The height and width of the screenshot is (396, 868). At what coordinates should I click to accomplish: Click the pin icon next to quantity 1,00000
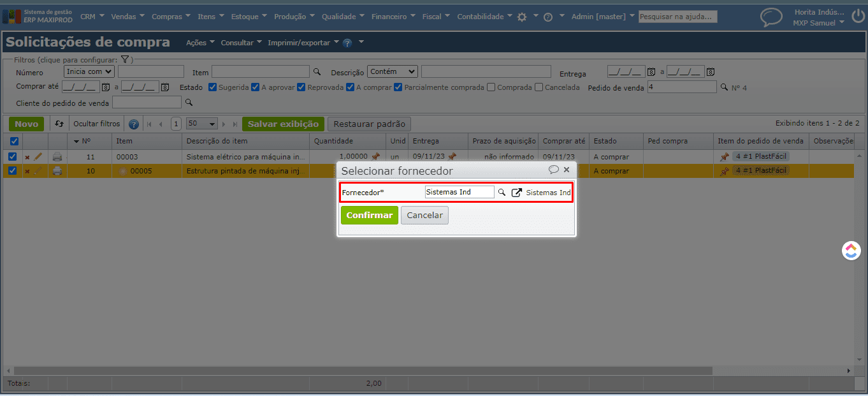click(x=375, y=156)
